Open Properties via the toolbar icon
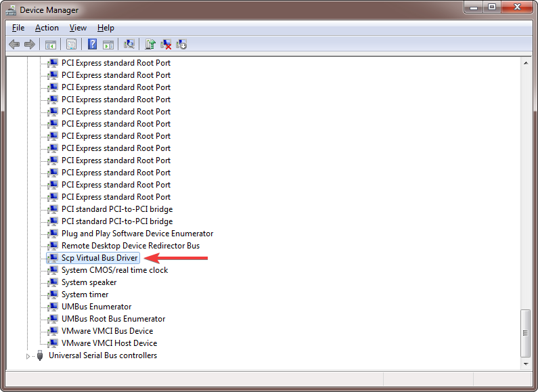This screenshot has width=538, height=392. (71, 44)
